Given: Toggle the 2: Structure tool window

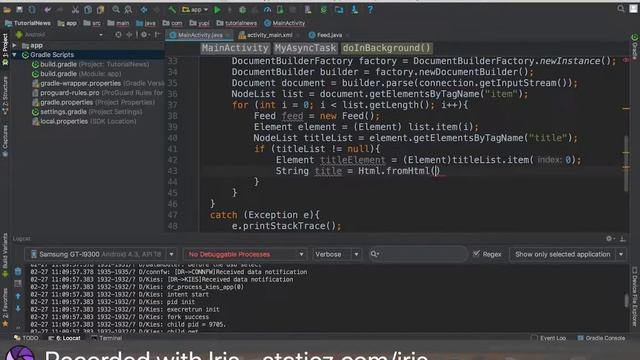Looking at the screenshot, I should point(5,95).
